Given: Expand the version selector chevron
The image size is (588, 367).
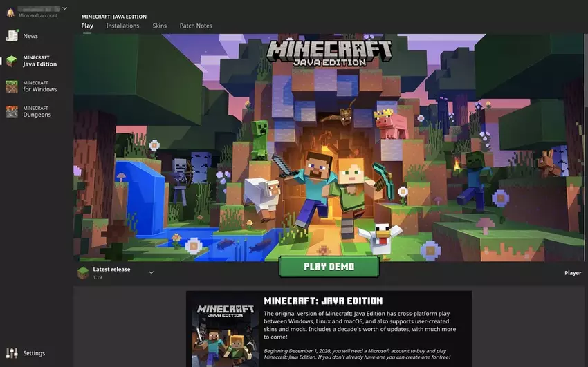Looking at the screenshot, I should [151, 272].
